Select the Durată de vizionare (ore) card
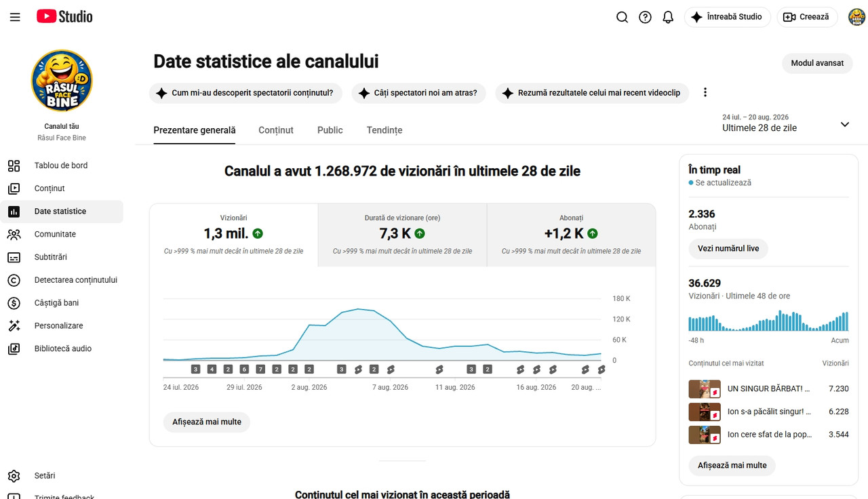 pyautogui.click(x=403, y=235)
